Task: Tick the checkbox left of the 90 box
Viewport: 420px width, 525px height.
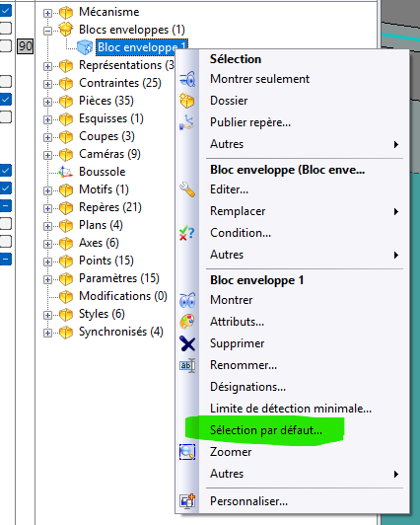Action: pos(5,45)
